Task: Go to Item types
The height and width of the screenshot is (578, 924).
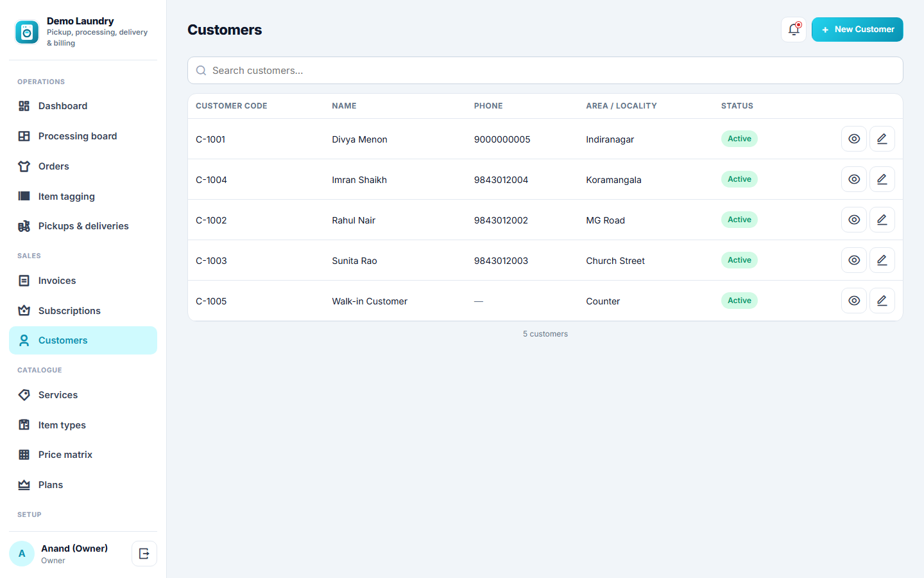Action: [x=83, y=425]
